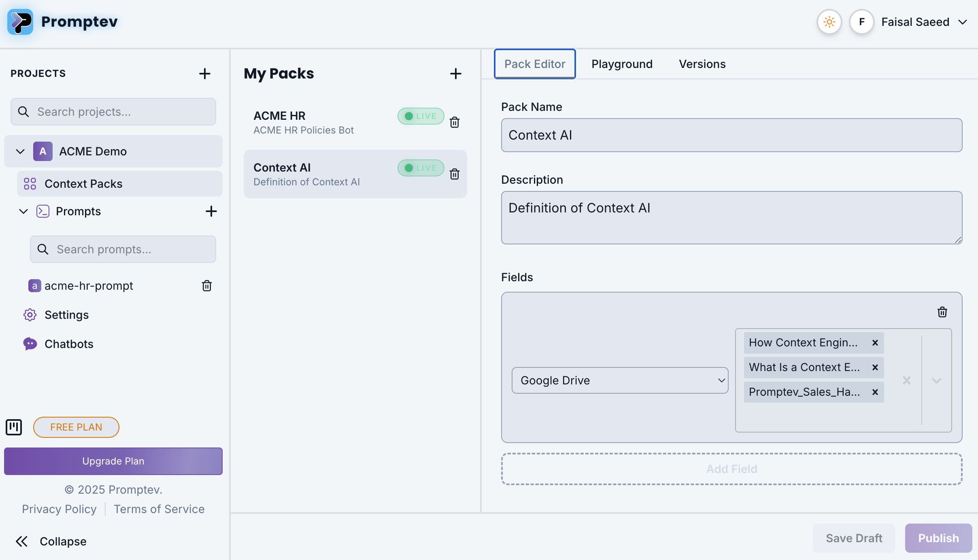
Task: Open the Terms of Service link
Action: 159,509
